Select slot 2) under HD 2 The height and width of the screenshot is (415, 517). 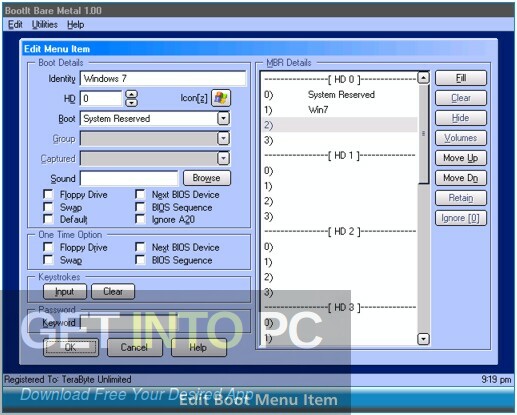coord(339,277)
